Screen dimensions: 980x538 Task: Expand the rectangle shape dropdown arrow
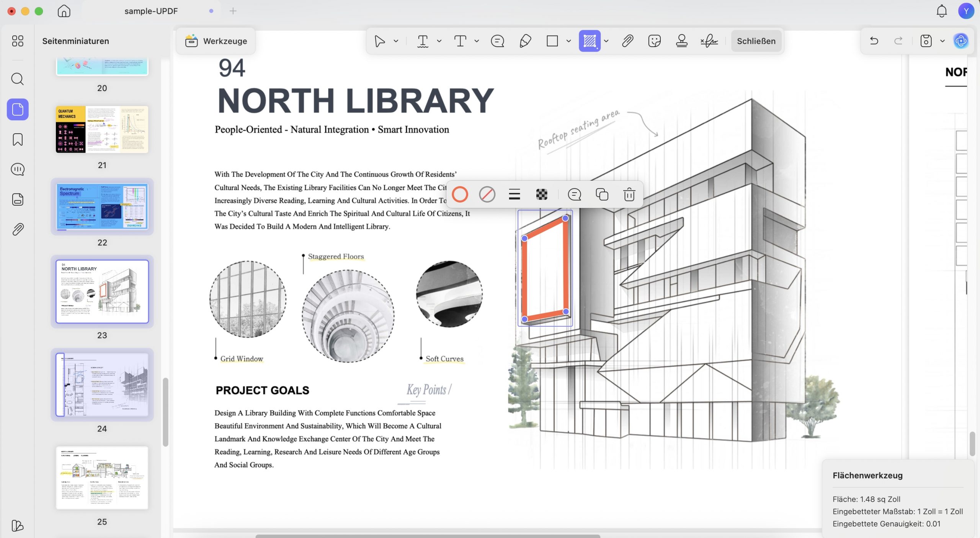(568, 41)
